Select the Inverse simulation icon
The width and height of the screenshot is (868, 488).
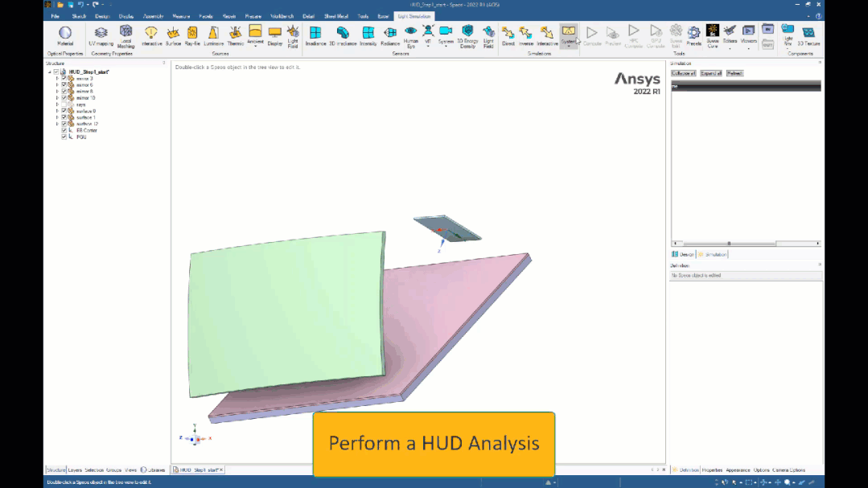(525, 35)
